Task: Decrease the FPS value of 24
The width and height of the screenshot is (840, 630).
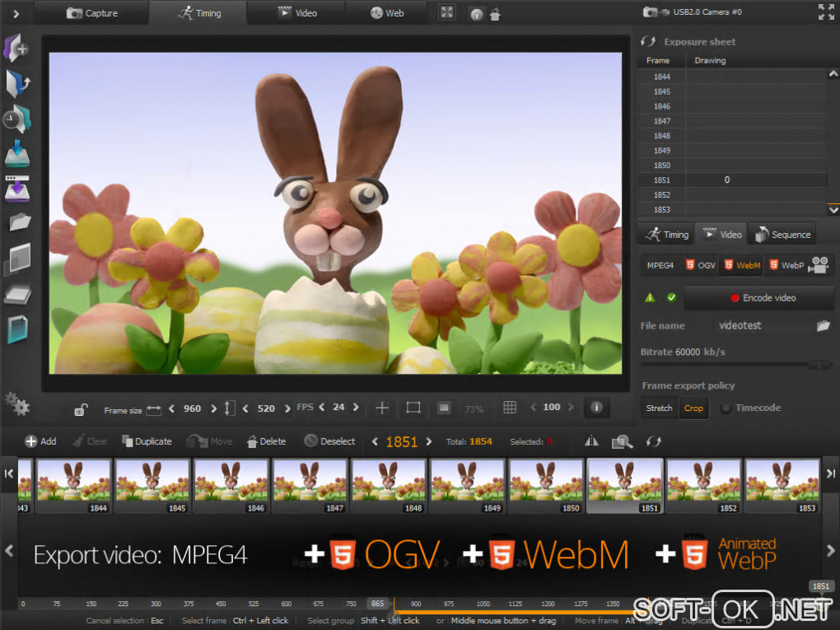Action: click(x=320, y=408)
